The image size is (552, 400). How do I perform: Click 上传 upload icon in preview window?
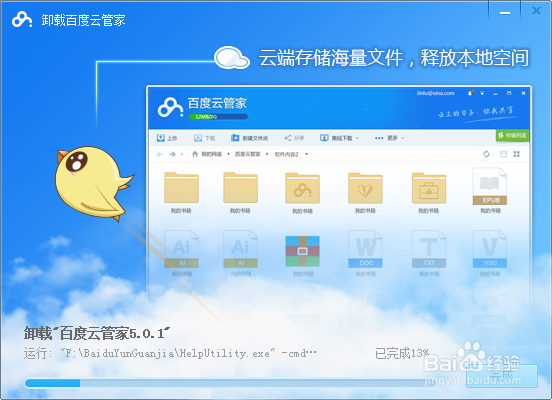(161, 138)
